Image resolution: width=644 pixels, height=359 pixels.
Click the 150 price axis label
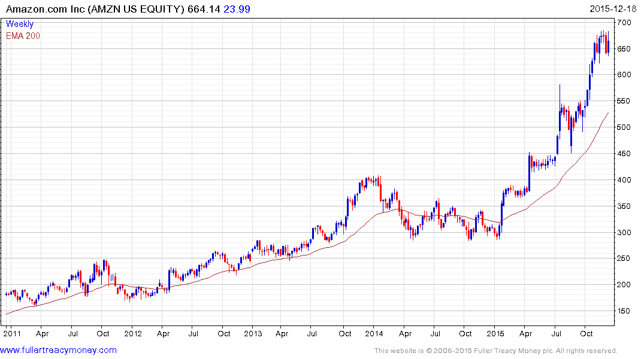tap(624, 311)
